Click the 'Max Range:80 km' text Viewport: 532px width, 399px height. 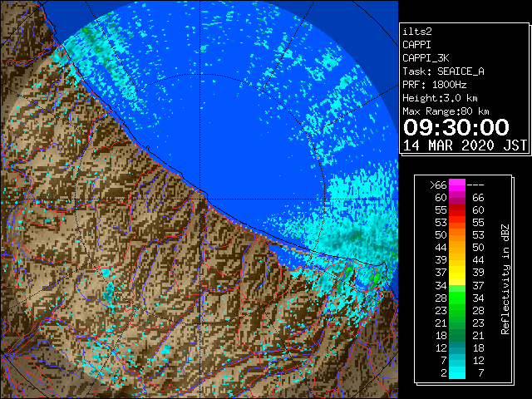[446, 111]
